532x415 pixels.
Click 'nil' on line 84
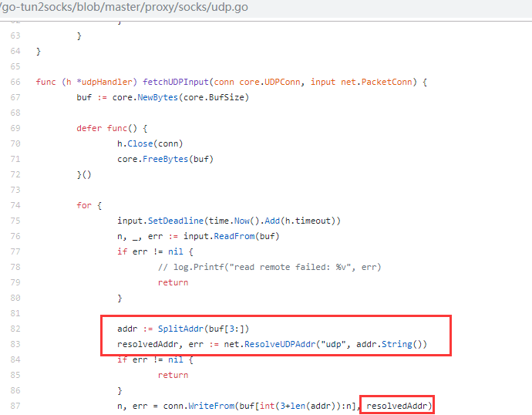(176, 359)
